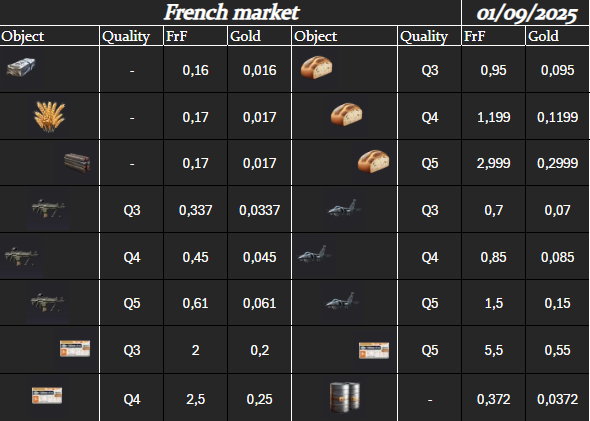The height and width of the screenshot is (421, 590).
Task: Select the 2,999 FrF bread price
Action: (493, 163)
